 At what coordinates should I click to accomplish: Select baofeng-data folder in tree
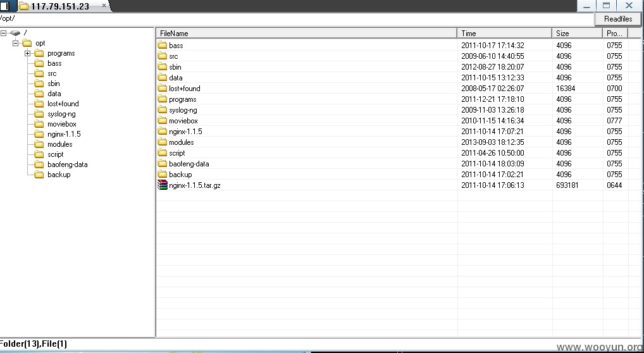pos(67,164)
